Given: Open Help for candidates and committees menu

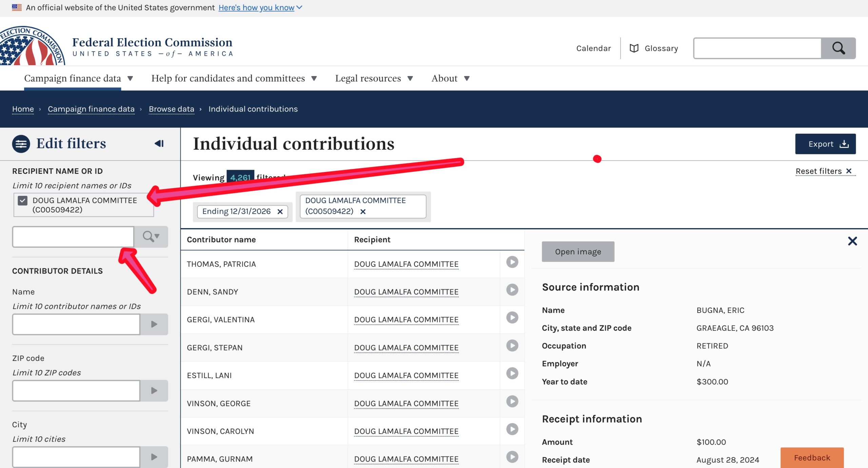Looking at the screenshot, I should coord(234,78).
